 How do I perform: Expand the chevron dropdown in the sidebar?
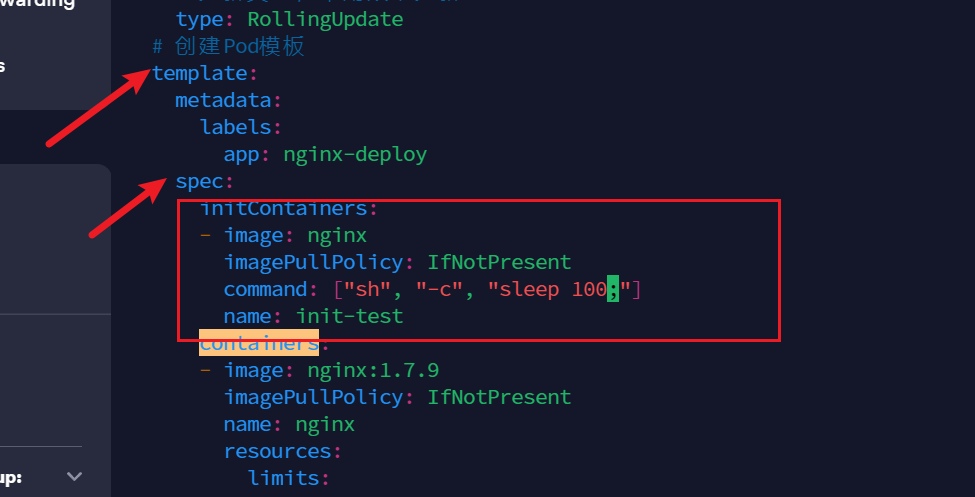tap(74, 477)
